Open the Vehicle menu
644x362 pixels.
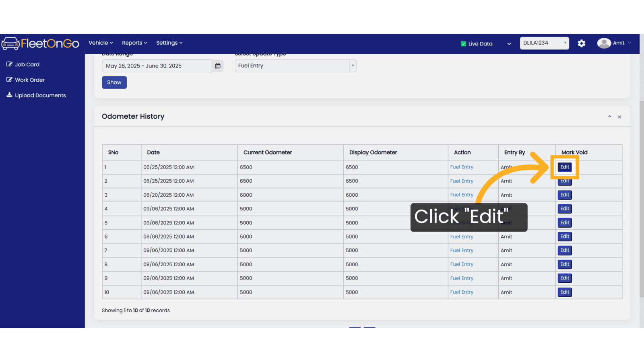click(101, 43)
